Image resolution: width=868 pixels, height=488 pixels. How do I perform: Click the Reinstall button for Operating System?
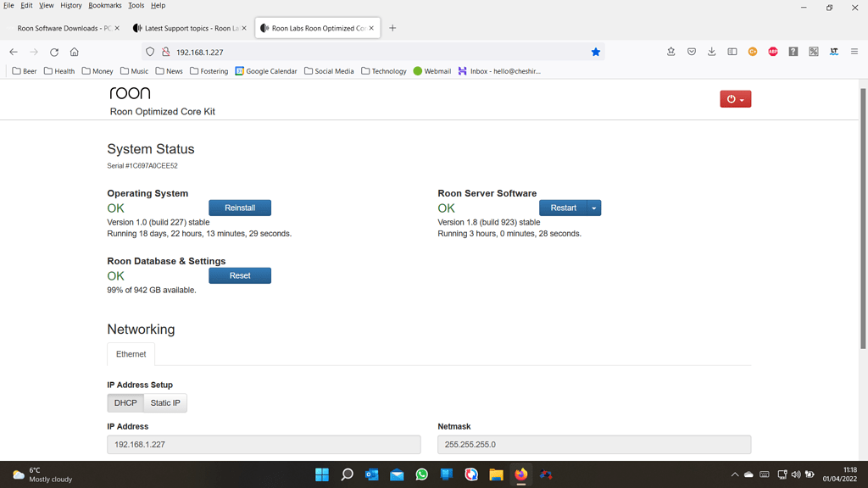click(x=240, y=207)
